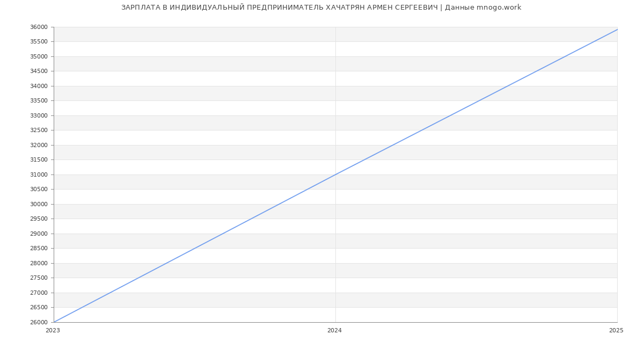Click the 2025 x-axis label

(616, 331)
